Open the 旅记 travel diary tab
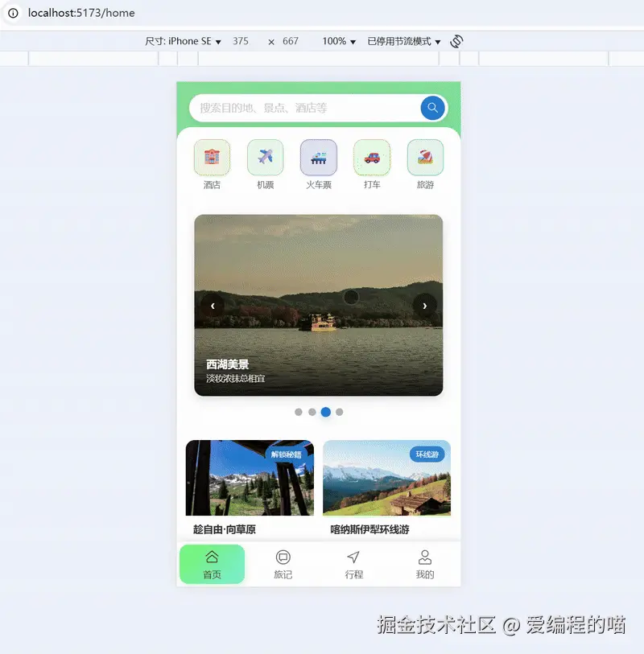This screenshot has width=644, height=654. coord(283,563)
